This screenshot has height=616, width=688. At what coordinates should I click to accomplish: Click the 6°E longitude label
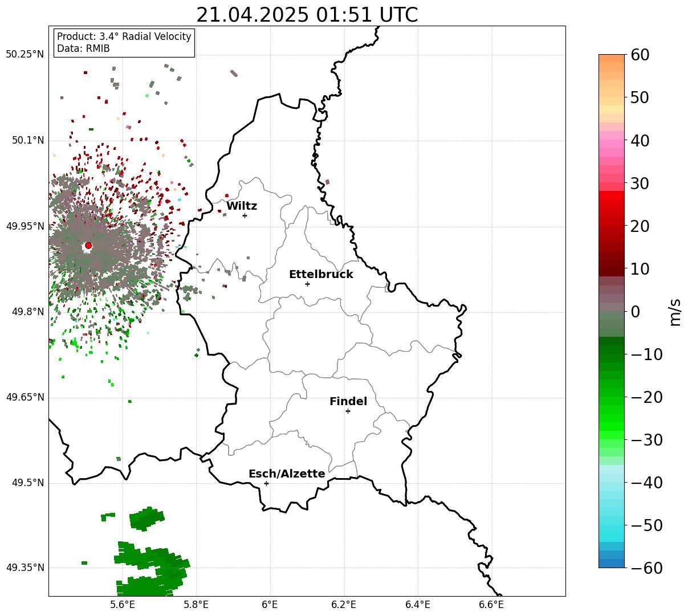(270, 605)
